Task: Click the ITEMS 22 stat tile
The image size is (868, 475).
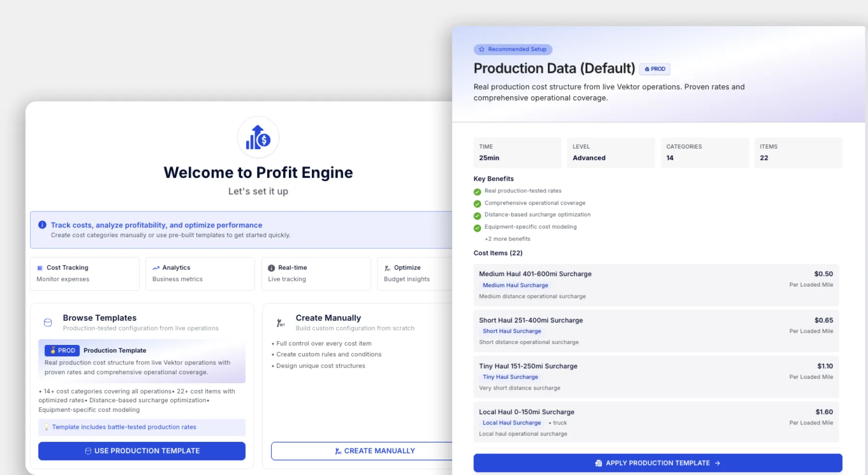Action: click(x=798, y=153)
